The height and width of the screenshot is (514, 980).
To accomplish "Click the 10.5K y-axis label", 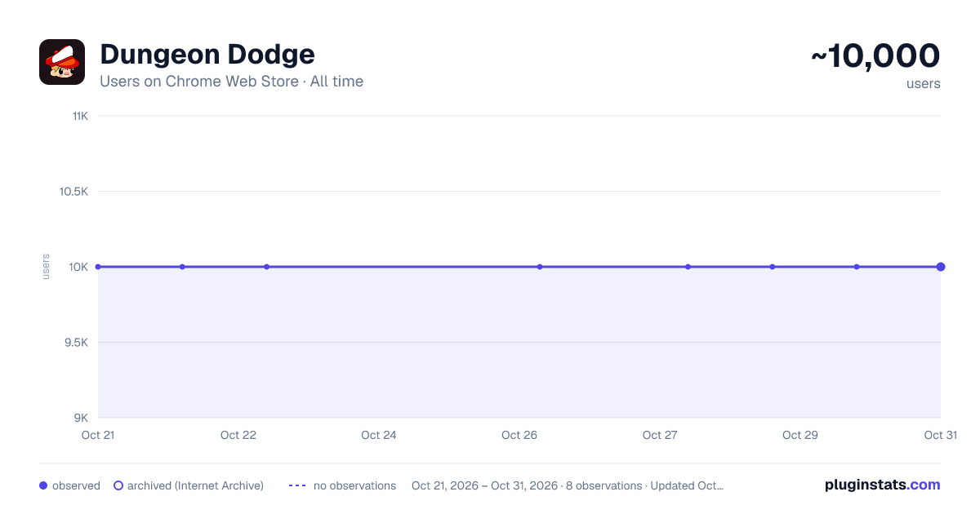I will tap(73, 192).
